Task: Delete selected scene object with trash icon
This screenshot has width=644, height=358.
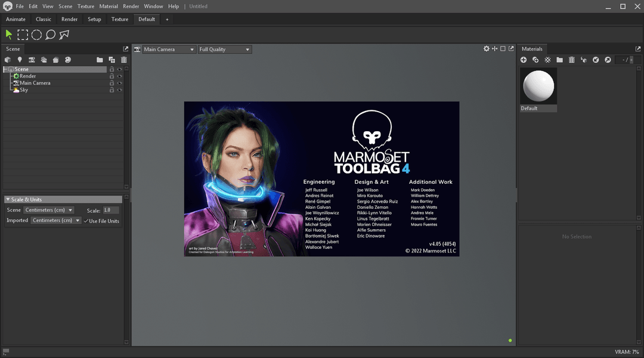Action: [124, 60]
